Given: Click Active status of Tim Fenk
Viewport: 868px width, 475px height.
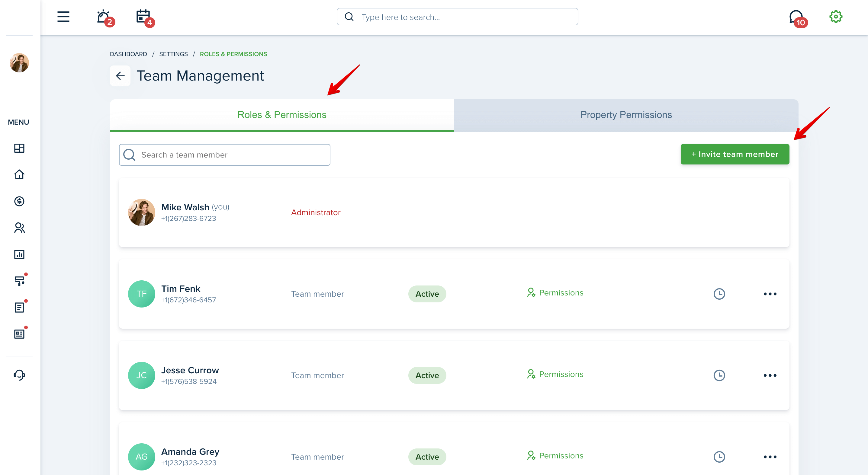Looking at the screenshot, I should 427,294.
